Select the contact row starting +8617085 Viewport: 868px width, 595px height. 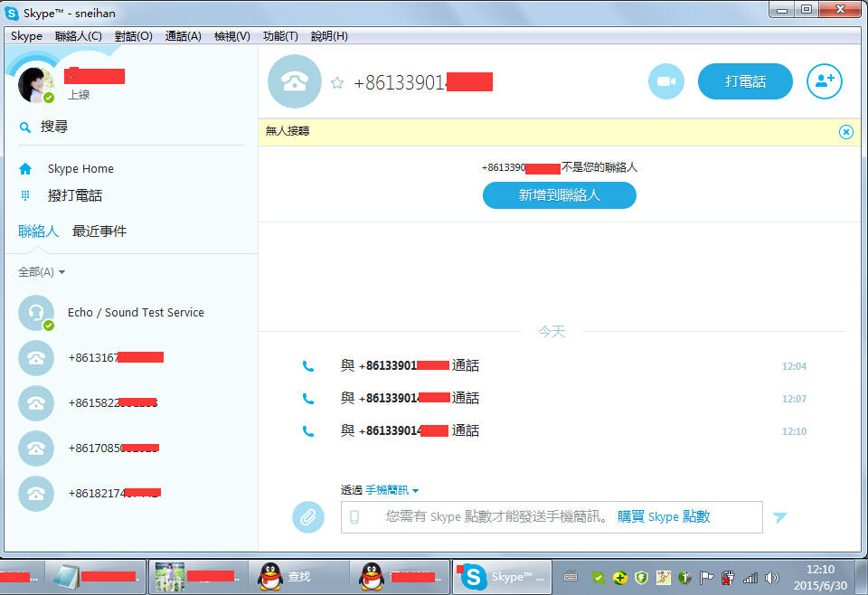pyautogui.click(x=130, y=449)
